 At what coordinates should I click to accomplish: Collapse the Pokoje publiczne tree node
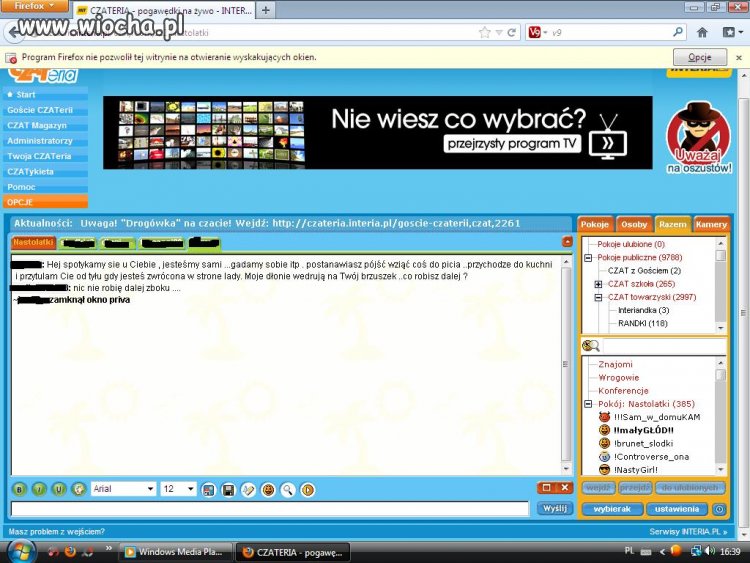click(588, 258)
